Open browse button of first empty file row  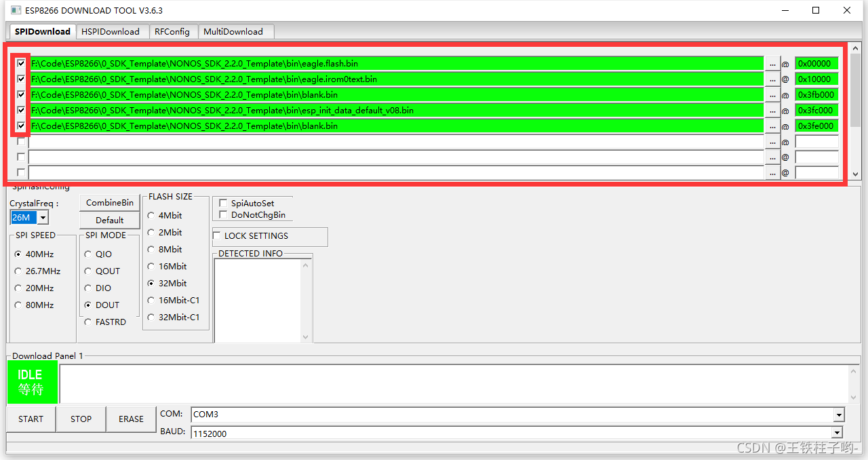[772, 141]
